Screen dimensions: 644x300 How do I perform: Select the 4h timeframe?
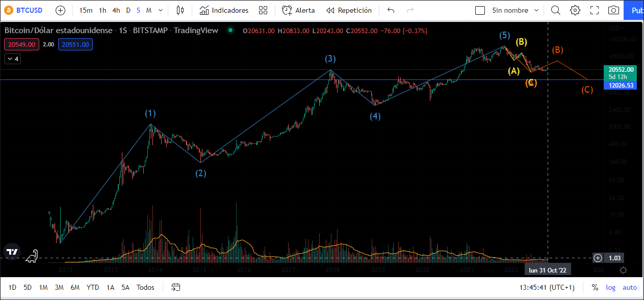point(116,10)
